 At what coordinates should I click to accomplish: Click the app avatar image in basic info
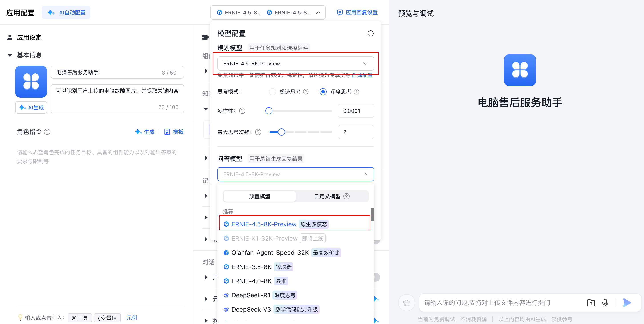click(31, 81)
